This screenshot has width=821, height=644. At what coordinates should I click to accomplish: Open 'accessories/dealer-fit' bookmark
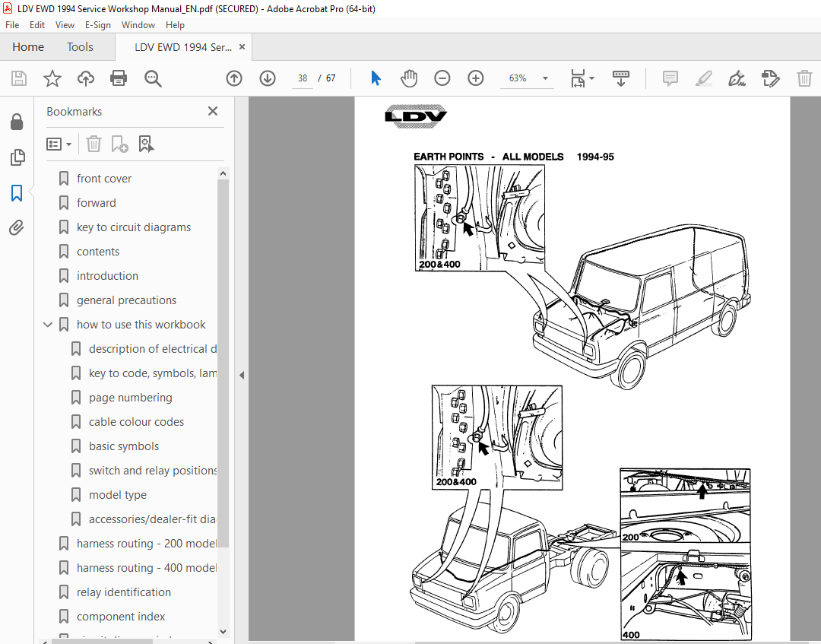pos(152,519)
